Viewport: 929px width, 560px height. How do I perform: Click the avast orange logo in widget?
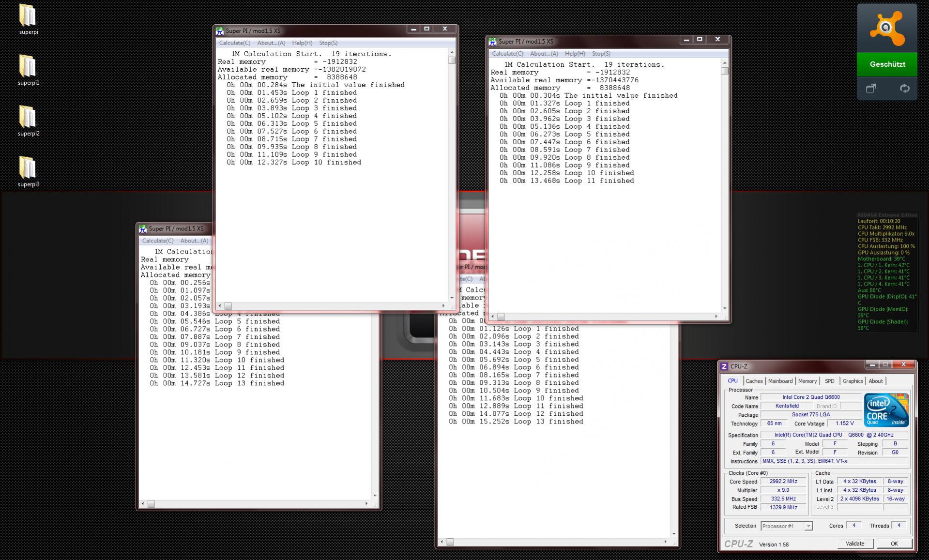click(887, 29)
